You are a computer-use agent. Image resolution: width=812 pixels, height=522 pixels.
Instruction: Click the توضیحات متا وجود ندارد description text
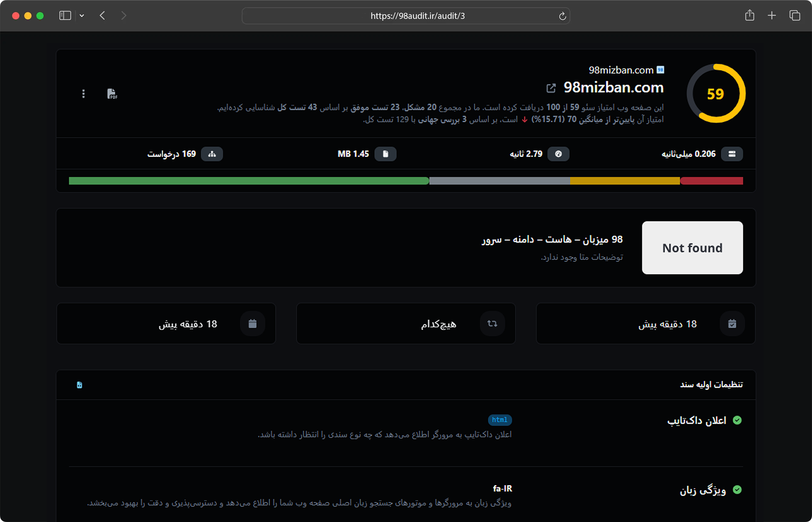pyautogui.click(x=582, y=257)
